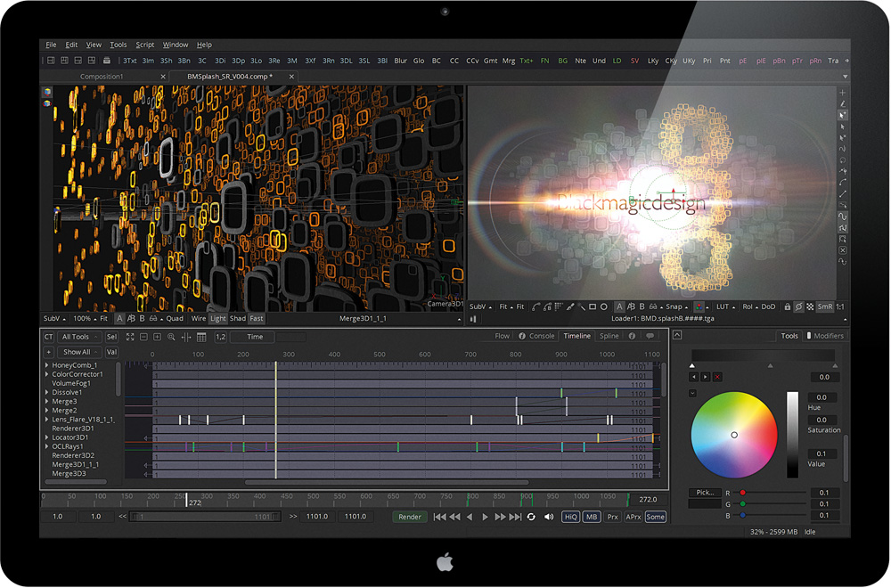
Task: Click the fit-to-view icon in timeline toolbar
Action: (x=130, y=337)
